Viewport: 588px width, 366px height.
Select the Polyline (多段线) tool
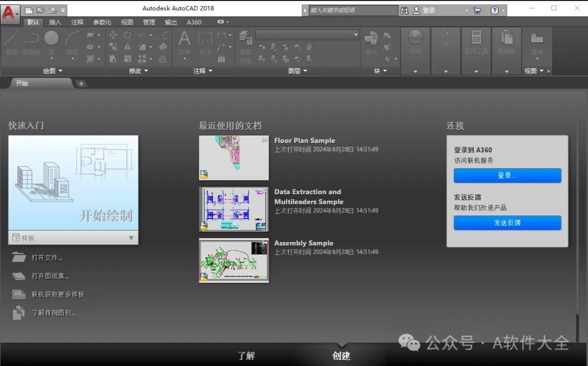[32, 42]
